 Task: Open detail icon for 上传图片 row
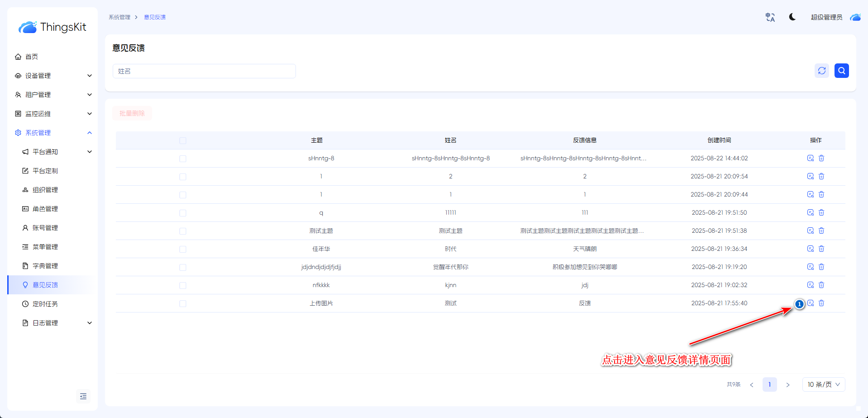tap(811, 303)
